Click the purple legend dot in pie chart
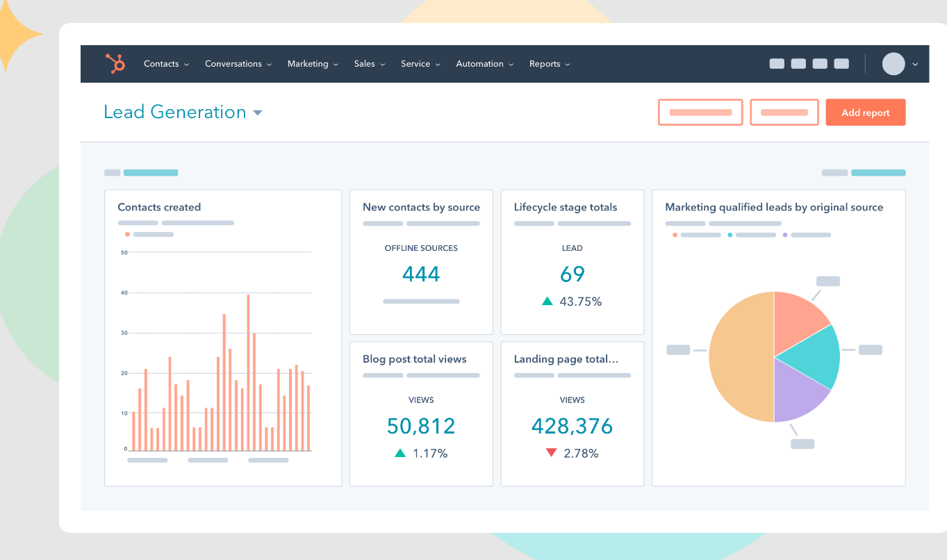 785,235
